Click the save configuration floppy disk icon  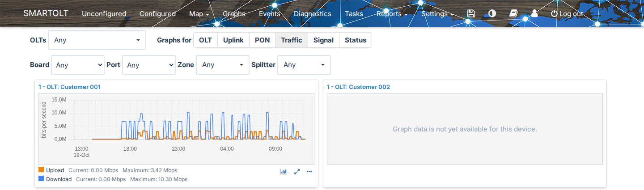coord(470,13)
